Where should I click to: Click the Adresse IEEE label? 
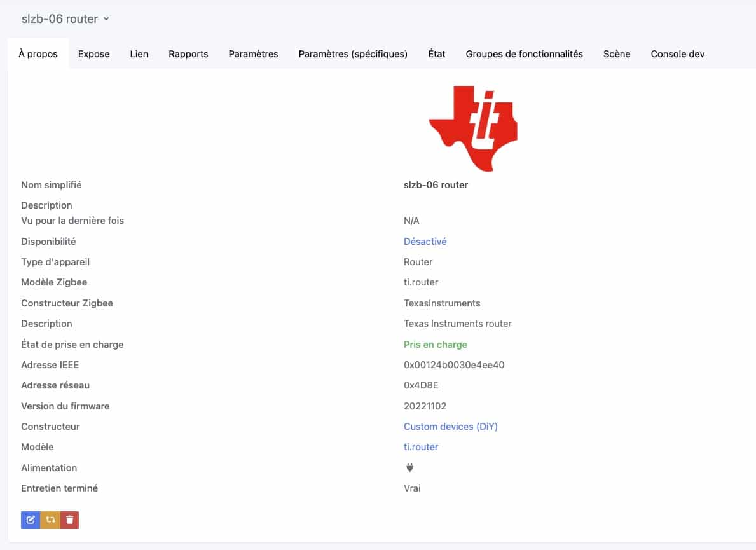tap(50, 365)
